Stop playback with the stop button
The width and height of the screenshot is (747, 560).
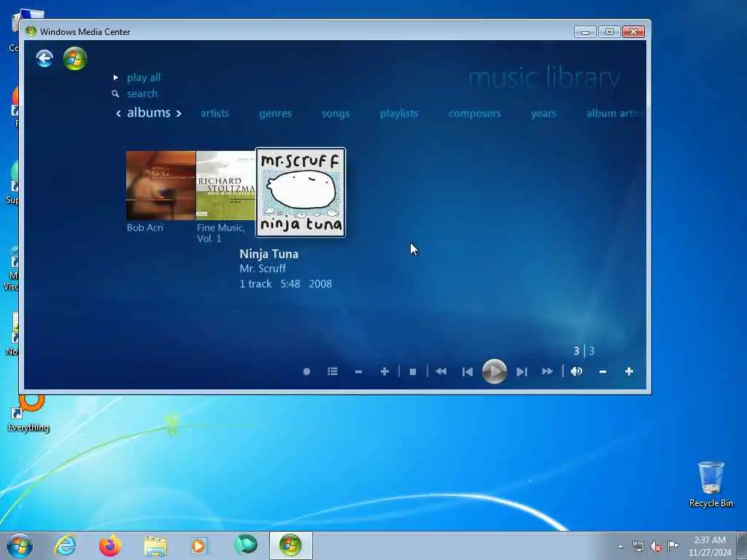(413, 371)
